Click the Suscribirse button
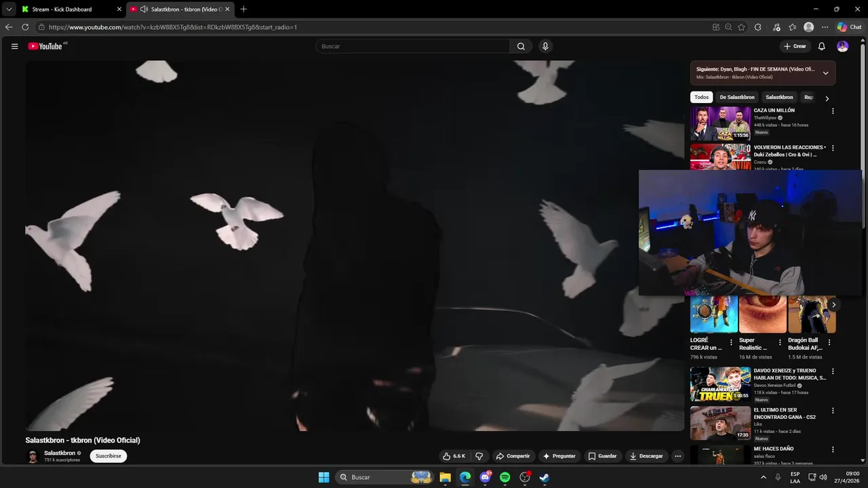 tap(108, 456)
